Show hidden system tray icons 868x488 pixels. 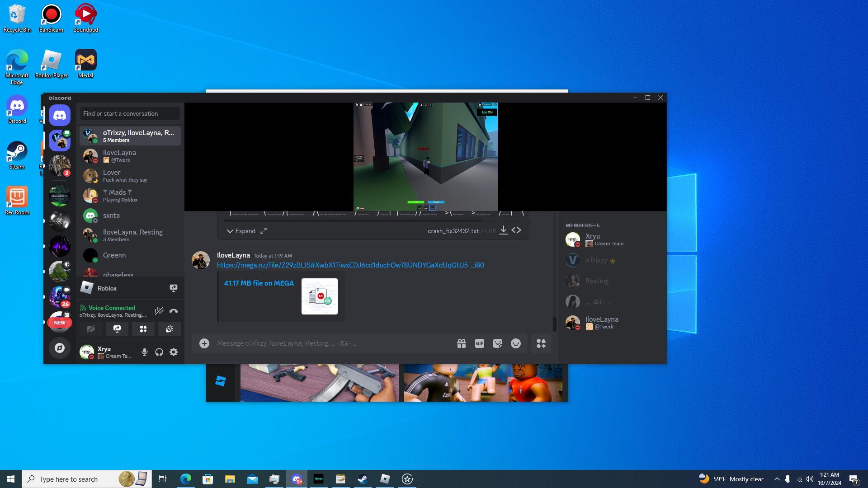coord(777,479)
